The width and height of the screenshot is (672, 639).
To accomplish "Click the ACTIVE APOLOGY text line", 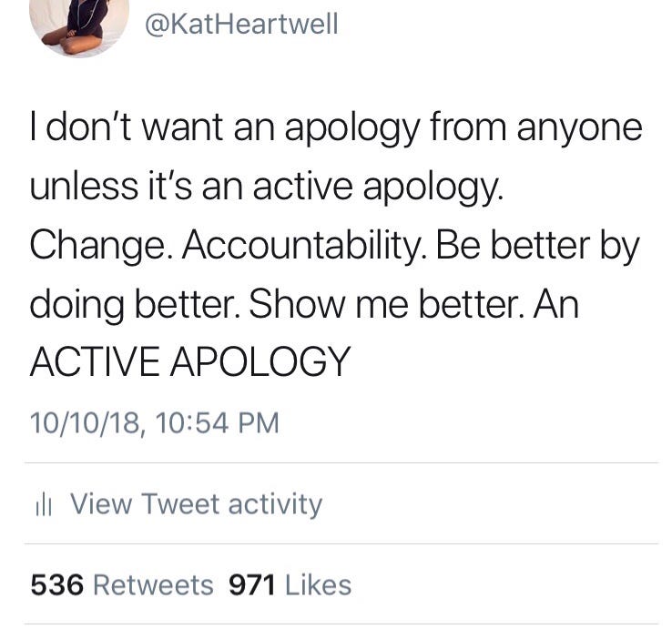I will coord(190,362).
